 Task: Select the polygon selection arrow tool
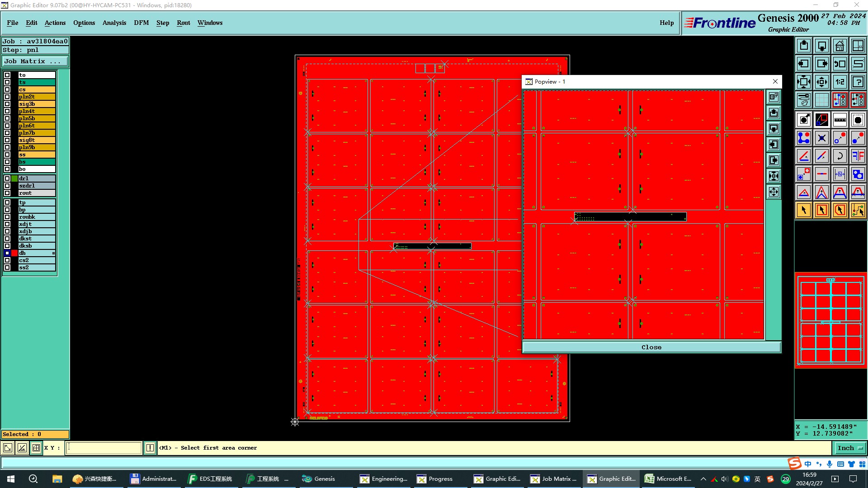840,210
